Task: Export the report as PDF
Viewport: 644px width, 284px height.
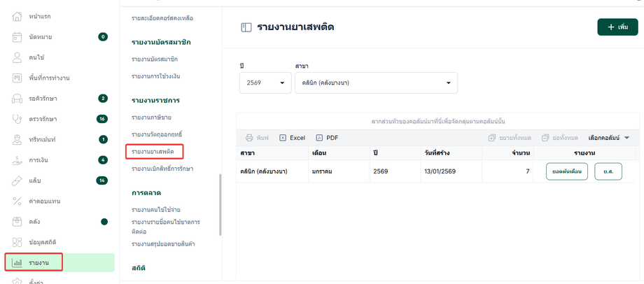Action: (x=327, y=138)
